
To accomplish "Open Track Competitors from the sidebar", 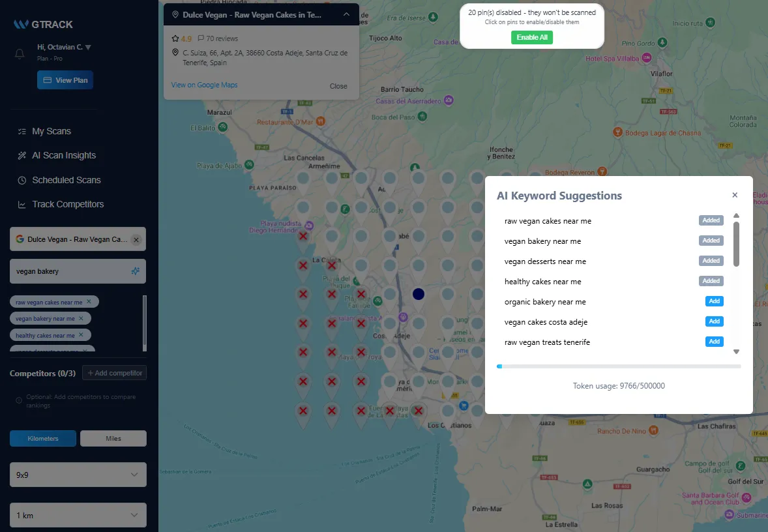I will pyautogui.click(x=68, y=204).
